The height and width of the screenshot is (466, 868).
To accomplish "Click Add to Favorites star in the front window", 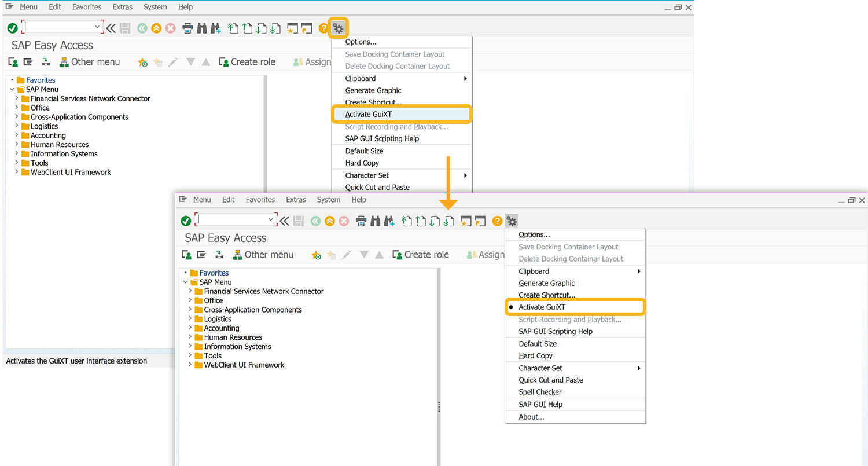I will tap(317, 255).
